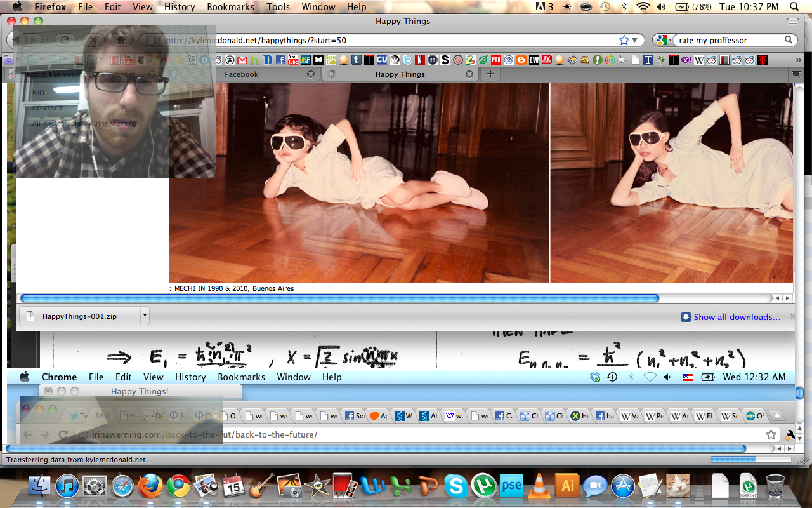Open the History menu in Firefox
The height and width of the screenshot is (508, 812).
[180, 7]
